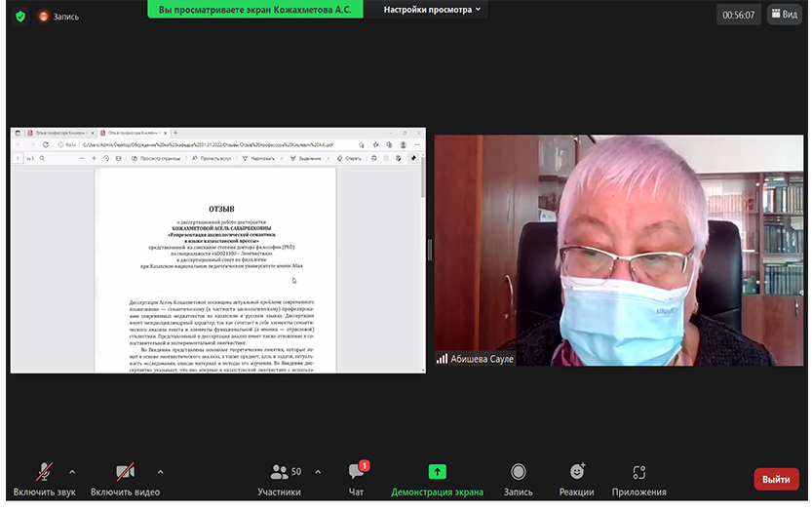The width and height of the screenshot is (812, 512).
Task: Expand video options arrow beside camera
Action: click(160, 472)
